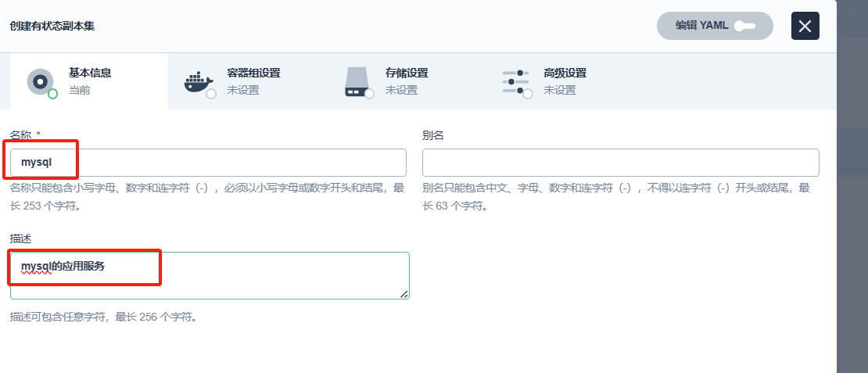Click the Docker whale icon for 容器组设置
The image size is (868, 373).
click(x=198, y=81)
